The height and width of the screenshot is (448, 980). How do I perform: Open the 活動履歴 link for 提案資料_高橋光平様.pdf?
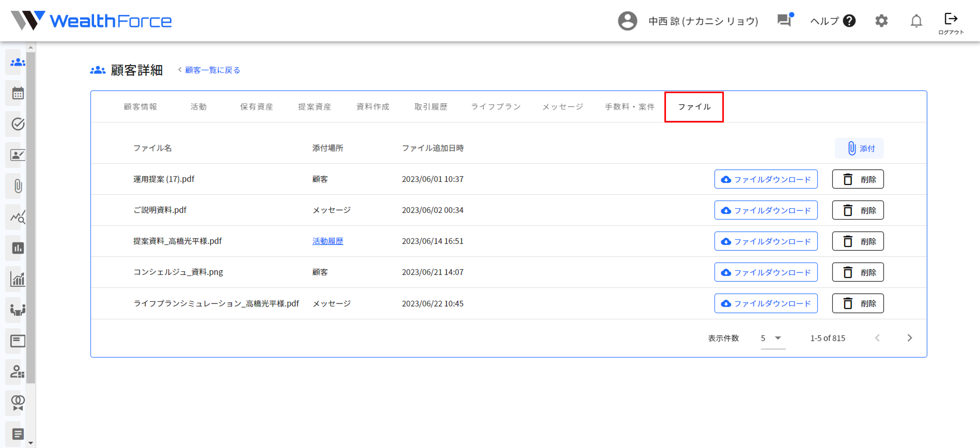coord(328,241)
